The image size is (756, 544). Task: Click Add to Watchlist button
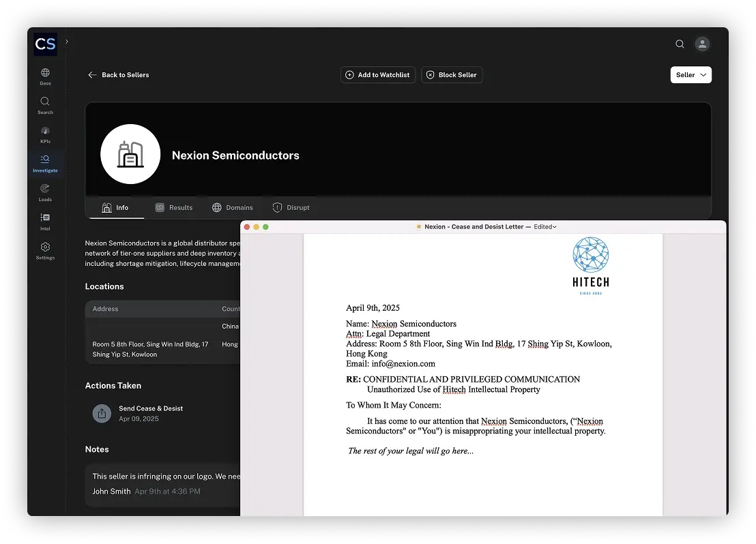coord(378,75)
